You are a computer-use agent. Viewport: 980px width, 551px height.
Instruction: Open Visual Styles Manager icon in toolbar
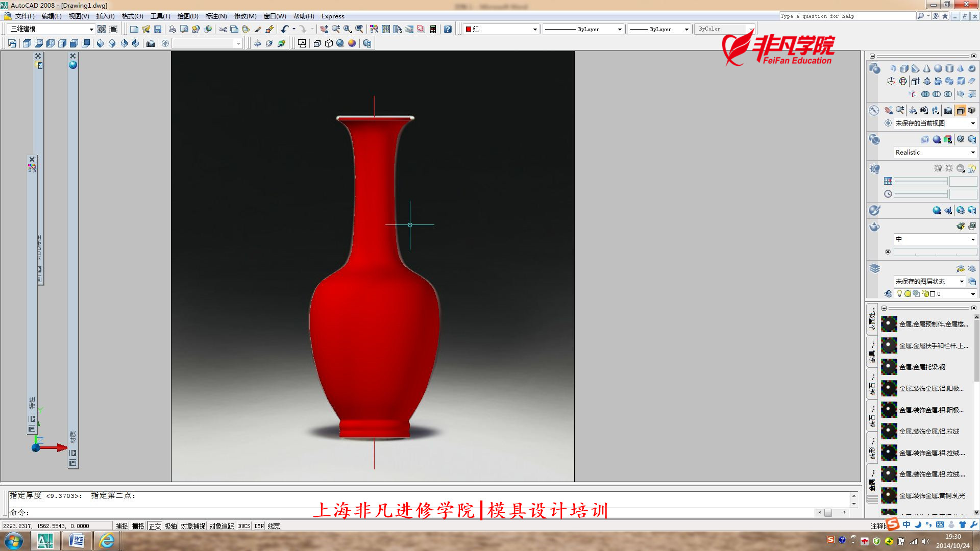point(367,43)
